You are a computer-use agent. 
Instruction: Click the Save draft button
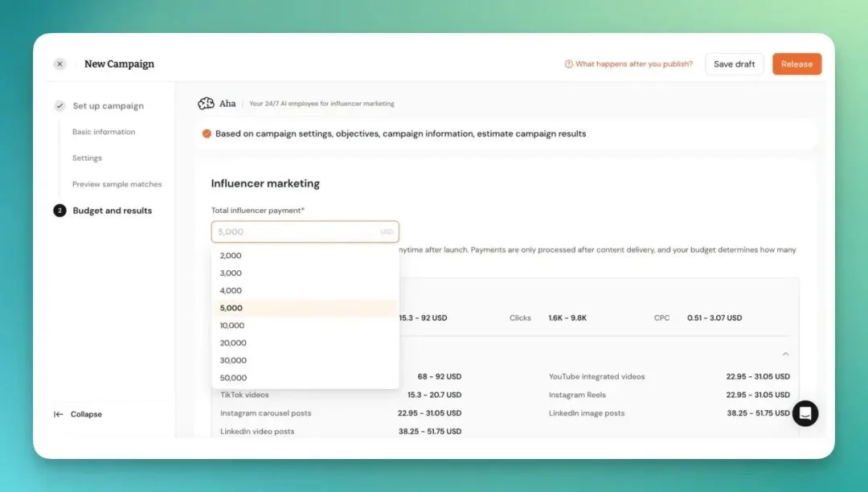tap(734, 64)
